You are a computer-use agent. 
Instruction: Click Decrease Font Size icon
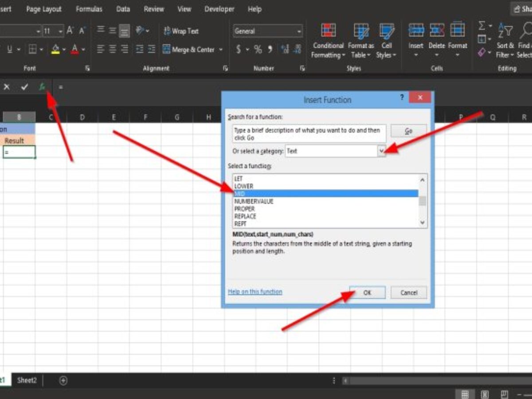(82, 31)
